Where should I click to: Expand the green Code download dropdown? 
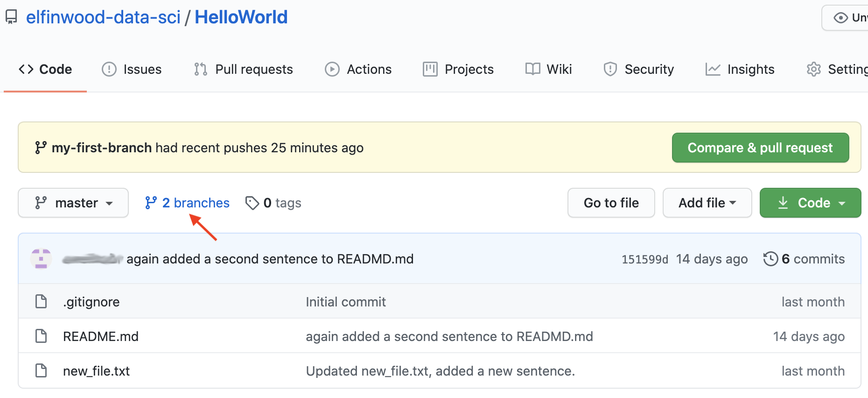[810, 203]
